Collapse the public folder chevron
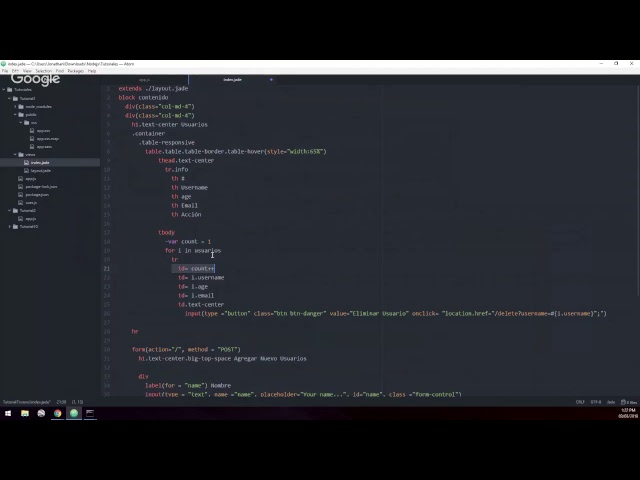640x480 pixels. pyautogui.click(x=16, y=115)
